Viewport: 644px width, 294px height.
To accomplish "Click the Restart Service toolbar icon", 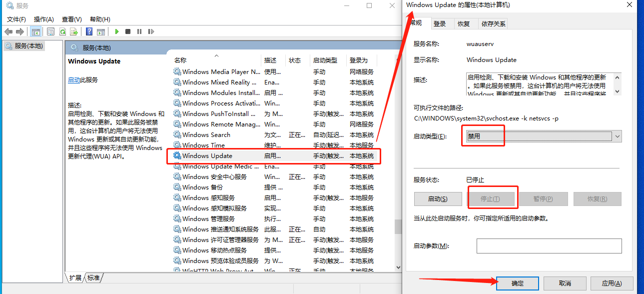I will [x=151, y=31].
